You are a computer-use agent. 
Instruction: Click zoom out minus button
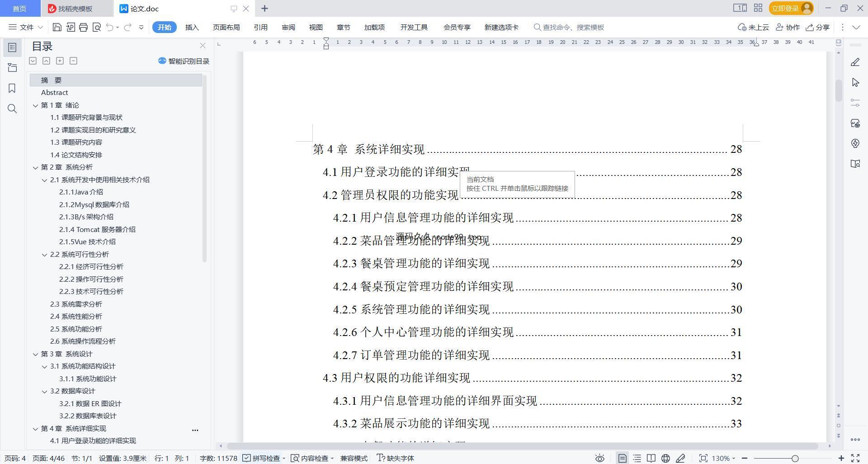pos(744,458)
